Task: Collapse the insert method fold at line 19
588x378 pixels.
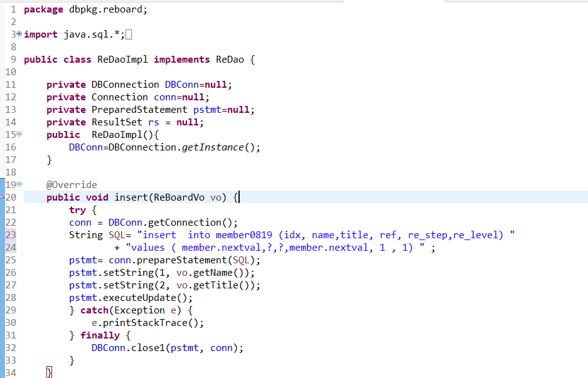Action: (19, 184)
